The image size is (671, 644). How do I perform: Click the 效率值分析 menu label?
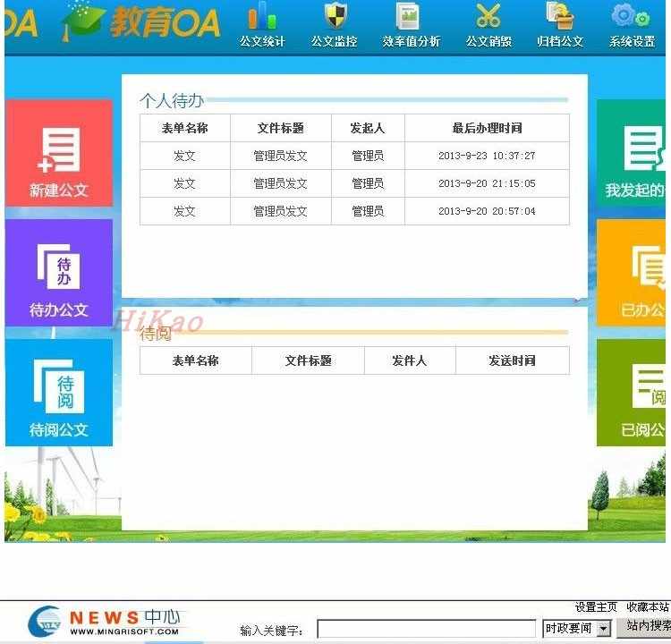(x=412, y=41)
